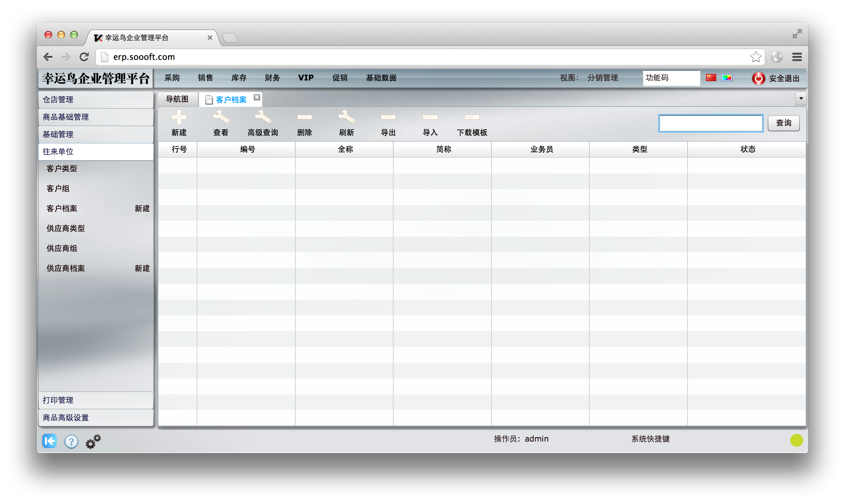Close the 客户档案 tab
This screenshot has height=504, width=845.
pos(257,97)
